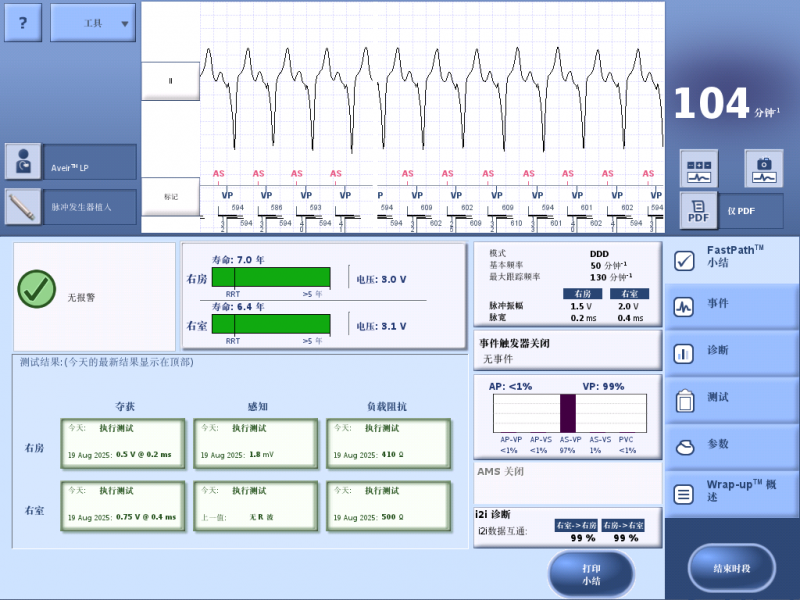
Task: Expand the 工具 tools dropdown
Action: (93, 22)
